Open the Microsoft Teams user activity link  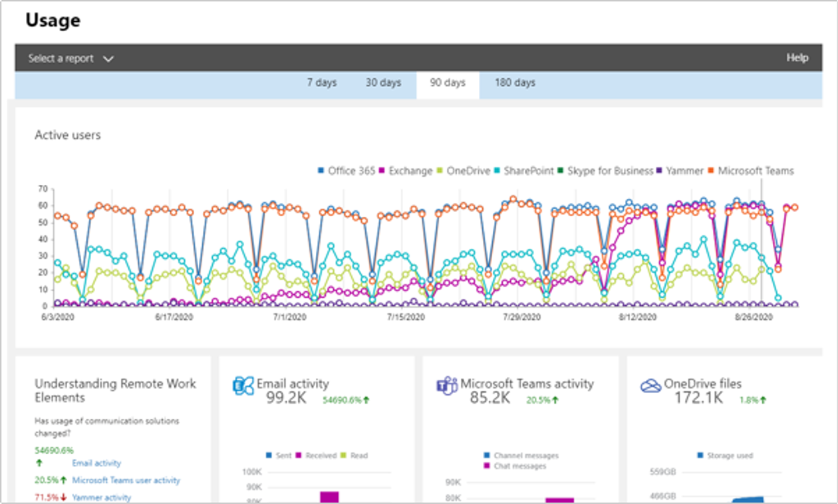(x=126, y=480)
